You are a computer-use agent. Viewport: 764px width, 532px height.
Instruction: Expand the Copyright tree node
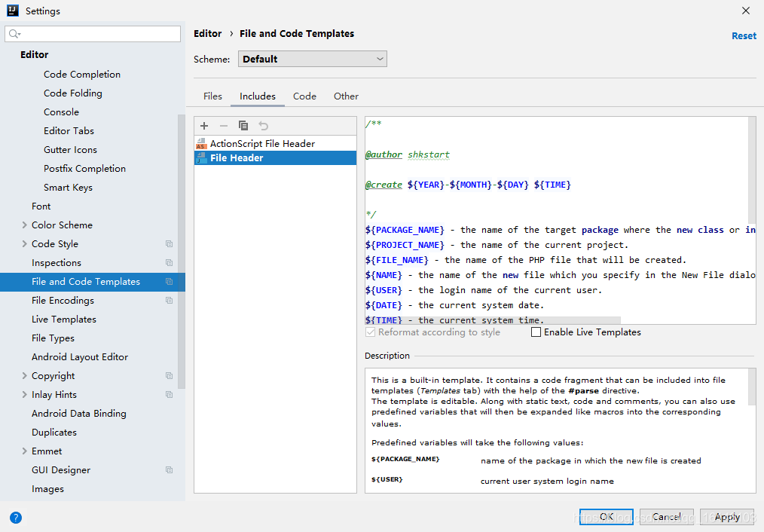[24, 375]
